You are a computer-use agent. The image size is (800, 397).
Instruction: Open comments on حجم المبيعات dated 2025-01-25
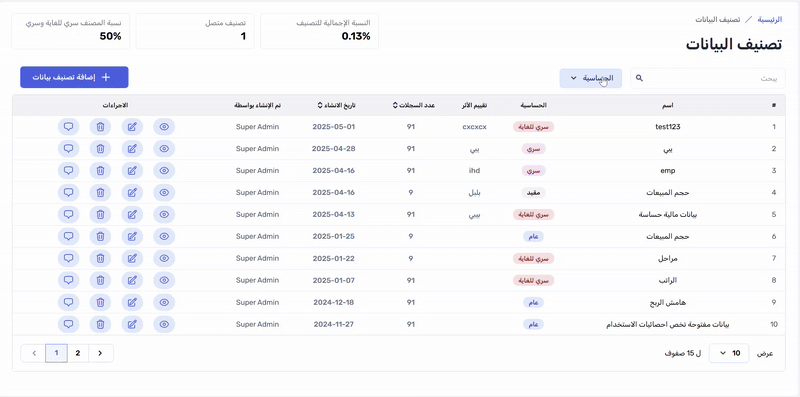click(68, 236)
